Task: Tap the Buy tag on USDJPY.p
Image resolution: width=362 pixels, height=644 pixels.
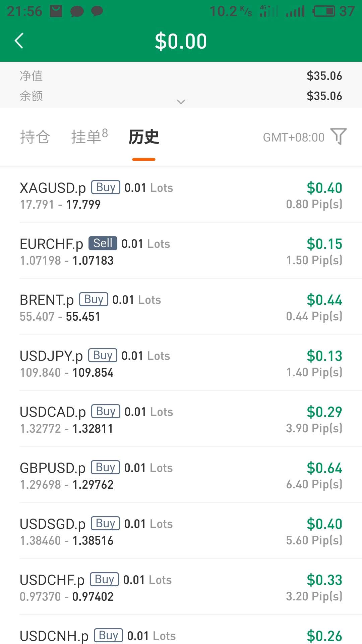Action: (x=103, y=356)
